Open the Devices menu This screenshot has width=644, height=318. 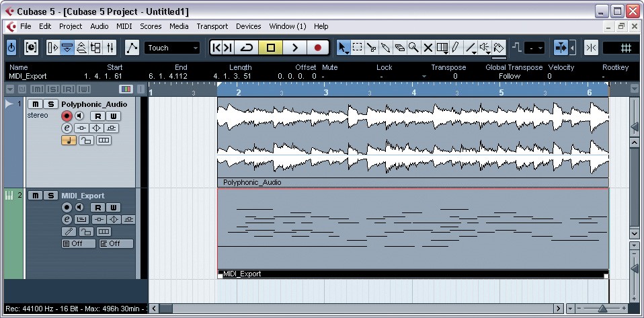click(x=249, y=26)
